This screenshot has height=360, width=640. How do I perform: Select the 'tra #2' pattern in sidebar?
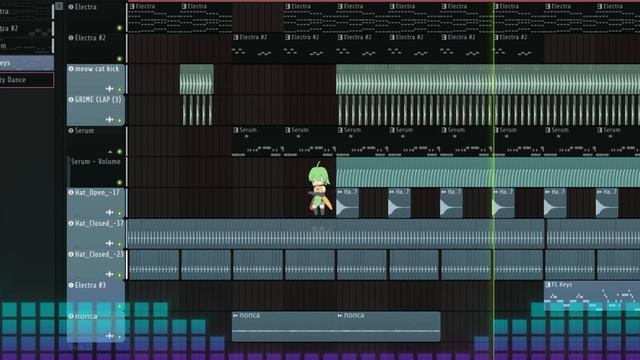[x=27, y=29]
